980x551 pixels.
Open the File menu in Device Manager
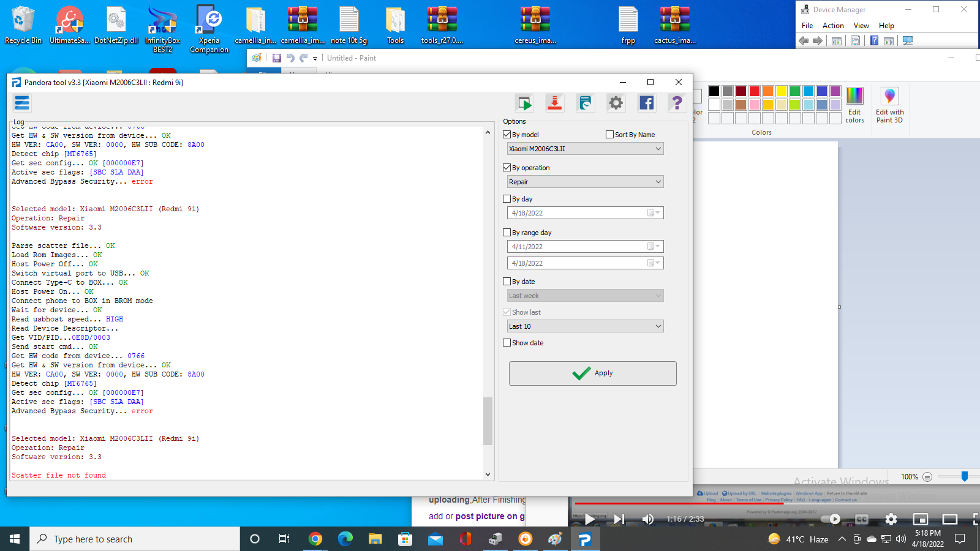[807, 26]
